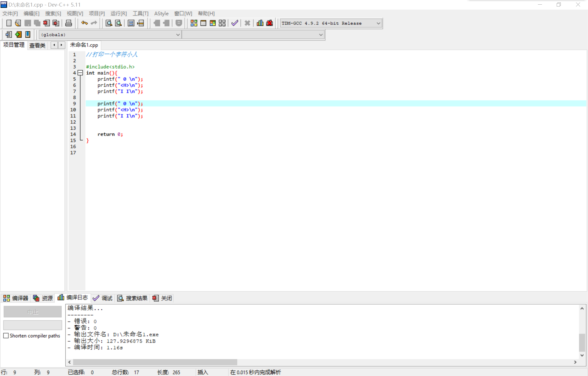Click the Print icon in toolbar

tap(69, 23)
